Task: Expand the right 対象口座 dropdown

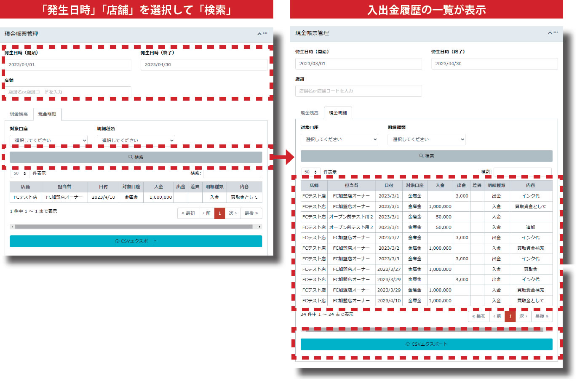Action: [x=339, y=139]
